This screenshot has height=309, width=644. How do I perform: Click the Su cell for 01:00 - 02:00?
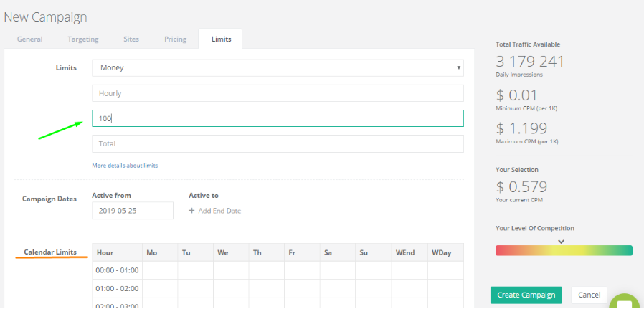point(374,288)
